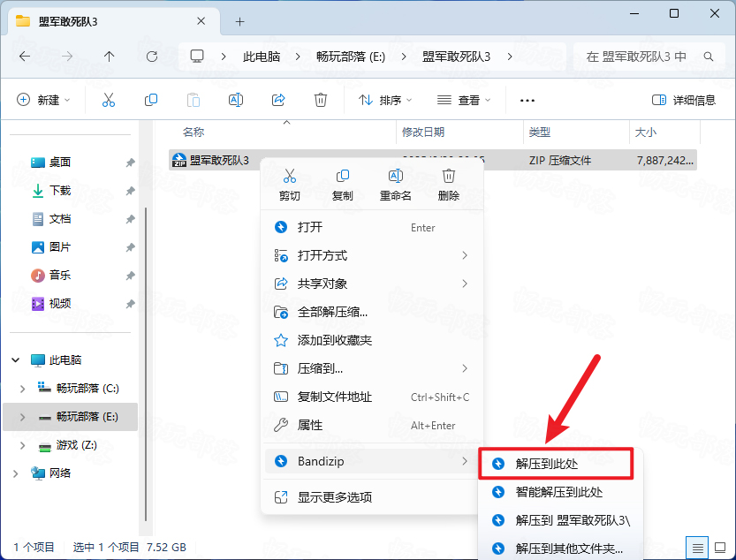Choose 复制文件地址 menu entry

(372, 397)
